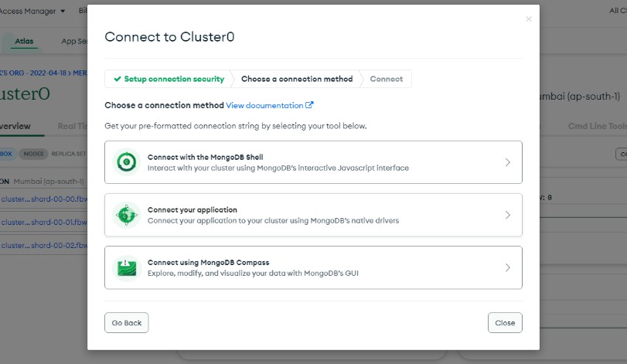Click the MongoDB Compass icon
This screenshot has width=627, height=364.
click(125, 267)
